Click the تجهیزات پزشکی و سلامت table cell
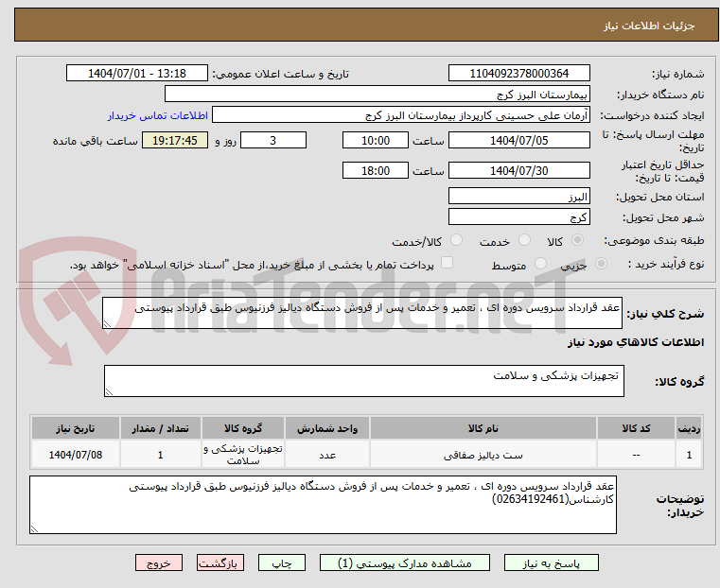 (243, 455)
